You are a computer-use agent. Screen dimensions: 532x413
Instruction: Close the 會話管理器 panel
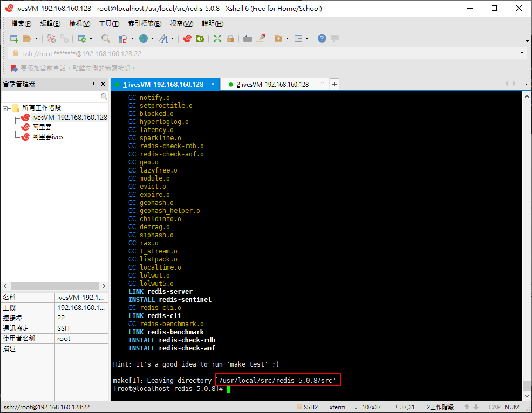pyautogui.click(x=103, y=84)
